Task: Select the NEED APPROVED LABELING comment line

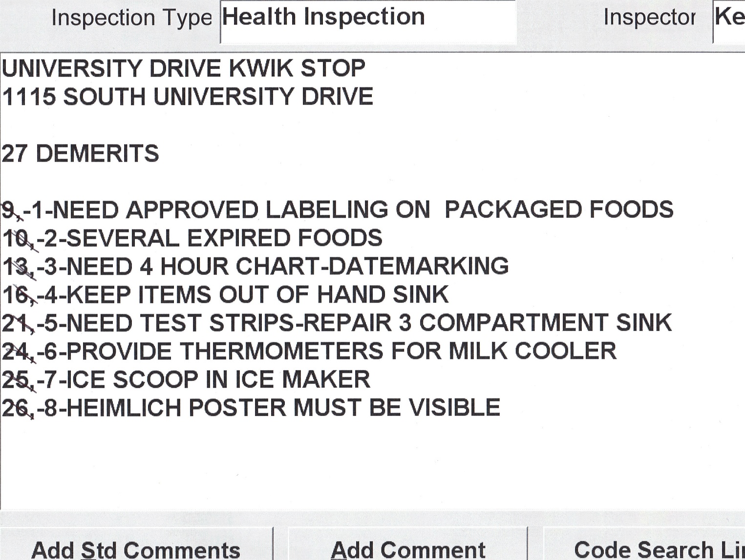Action: 337,210
